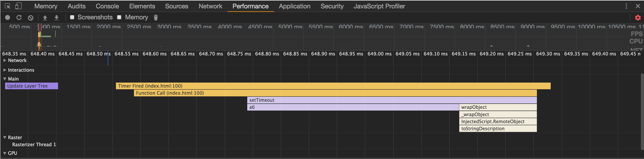This screenshot has height=159, width=644.
Task: Collapse the Main thread track
Action: click(4, 79)
